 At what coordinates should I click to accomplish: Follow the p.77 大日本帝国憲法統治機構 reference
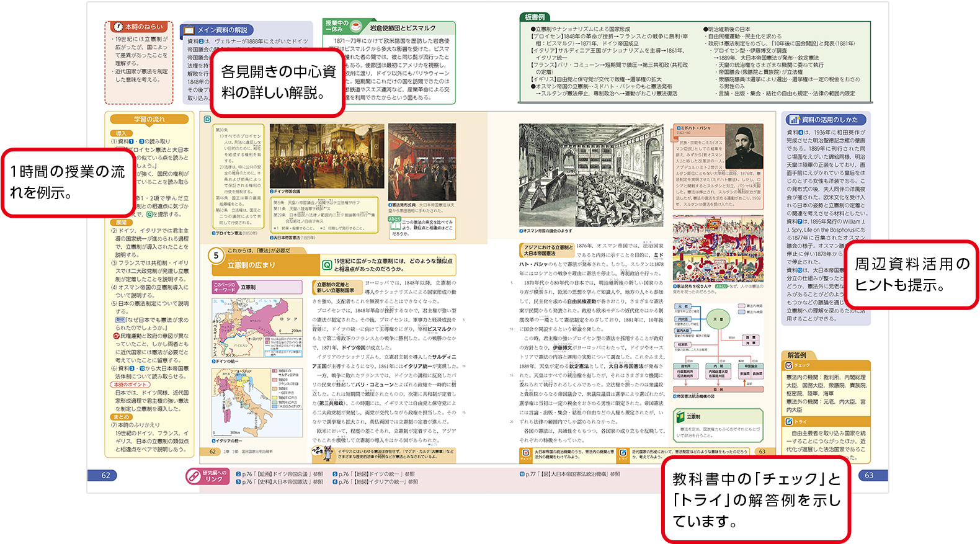569,473
